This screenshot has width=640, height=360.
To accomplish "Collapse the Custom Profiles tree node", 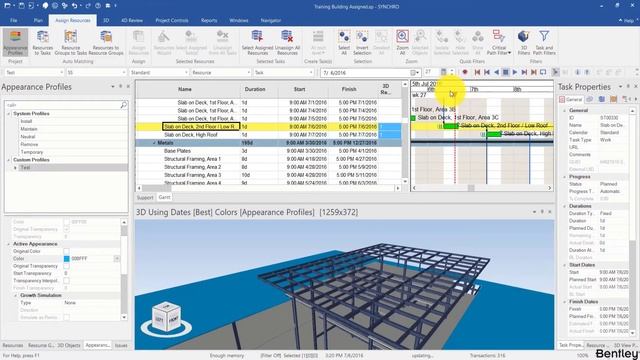I will [9, 160].
